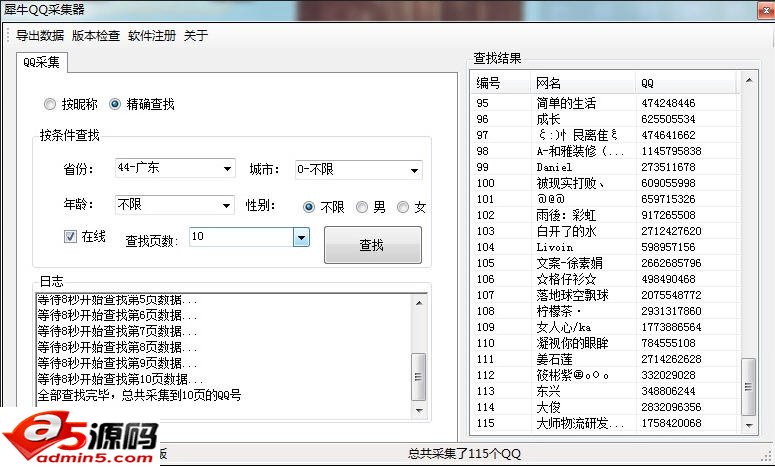This screenshot has height=467, width=775.
Task: Click log line 等待8秒开始查找第10页数据
Action: [x=120, y=379]
